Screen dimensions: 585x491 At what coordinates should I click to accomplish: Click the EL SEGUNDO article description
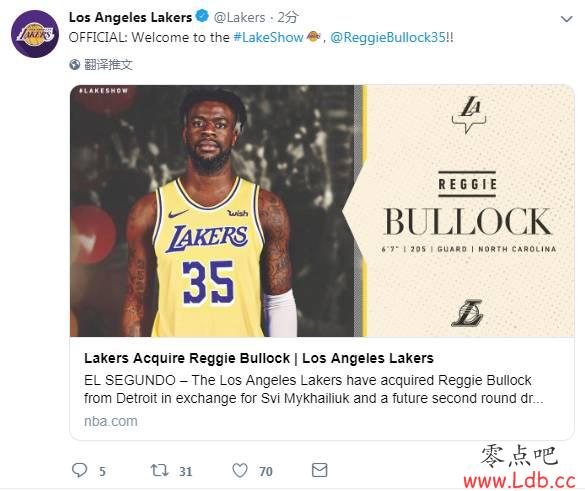click(313, 389)
